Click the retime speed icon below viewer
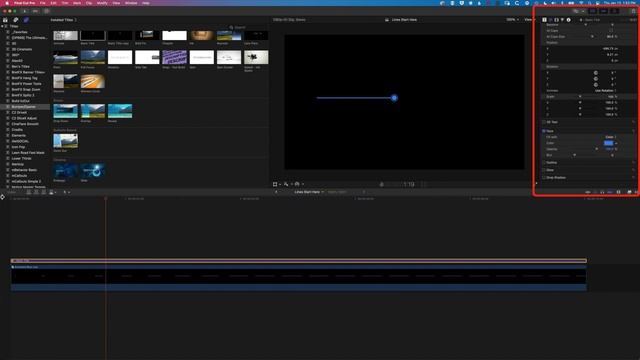 (297, 184)
